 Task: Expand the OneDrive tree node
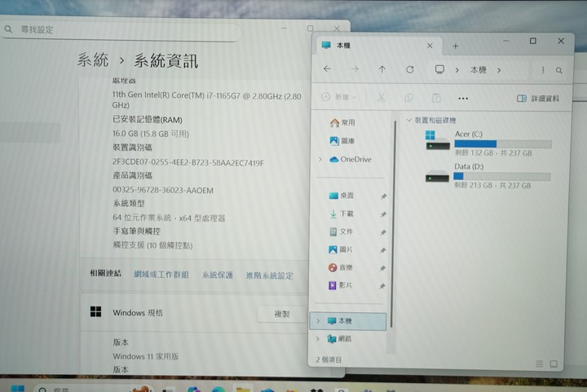coord(320,160)
